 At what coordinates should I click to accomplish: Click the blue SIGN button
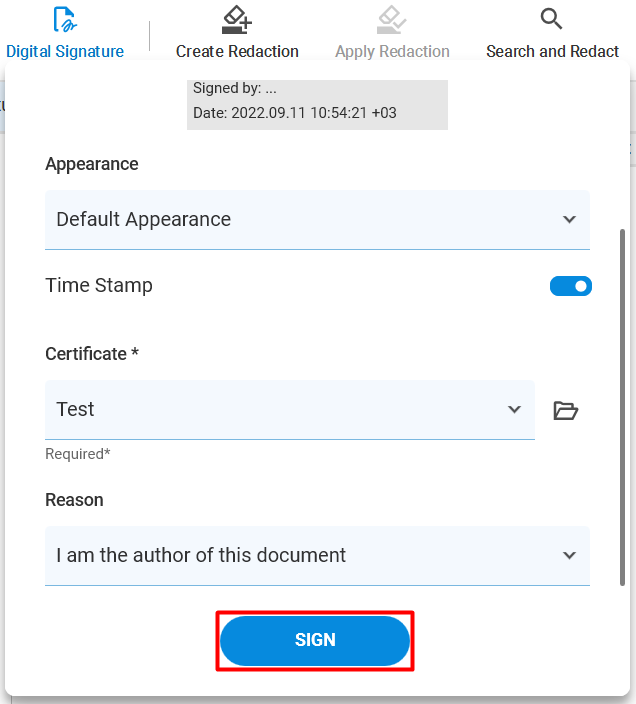click(315, 641)
